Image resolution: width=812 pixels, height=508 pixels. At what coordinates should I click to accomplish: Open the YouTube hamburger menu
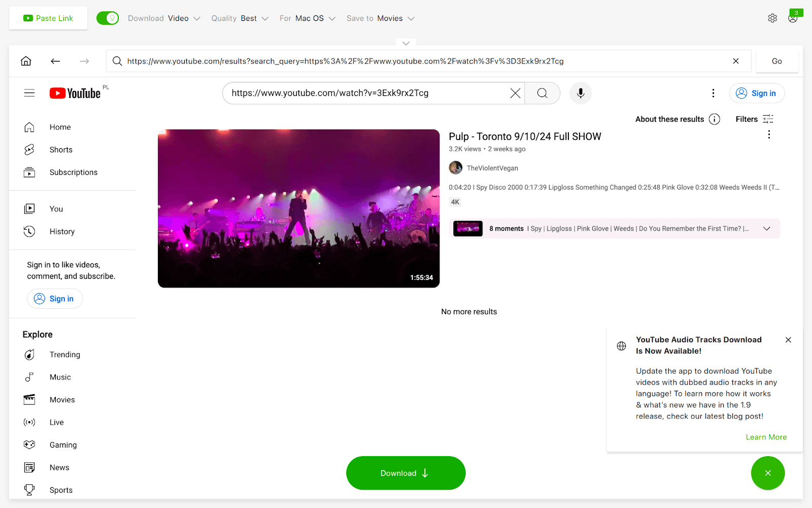click(x=29, y=93)
